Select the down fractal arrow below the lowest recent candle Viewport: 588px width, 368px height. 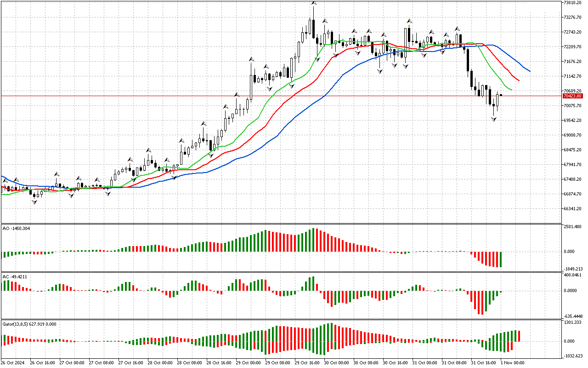(x=494, y=119)
